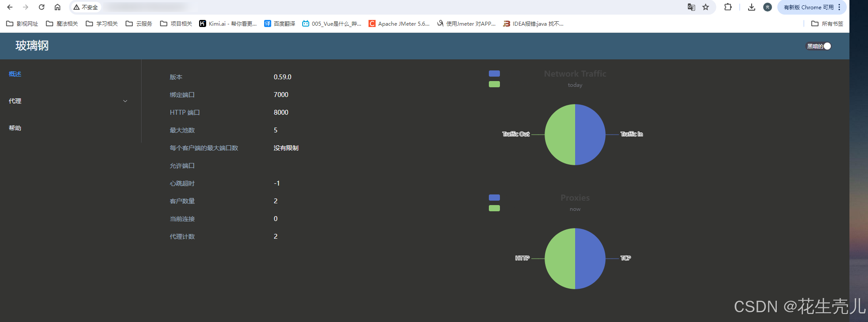Select 概述 in the sidebar
The width and height of the screenshot is (868, 322).
15,74
